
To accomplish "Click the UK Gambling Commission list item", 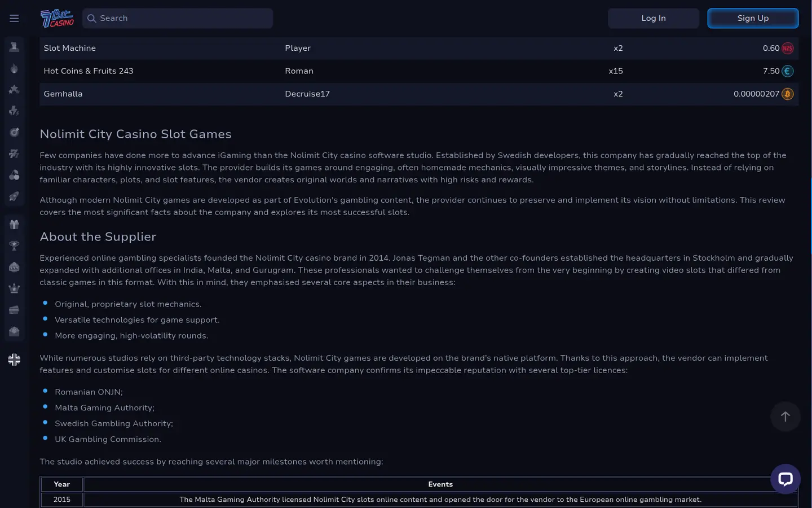I will click(108, 440).
